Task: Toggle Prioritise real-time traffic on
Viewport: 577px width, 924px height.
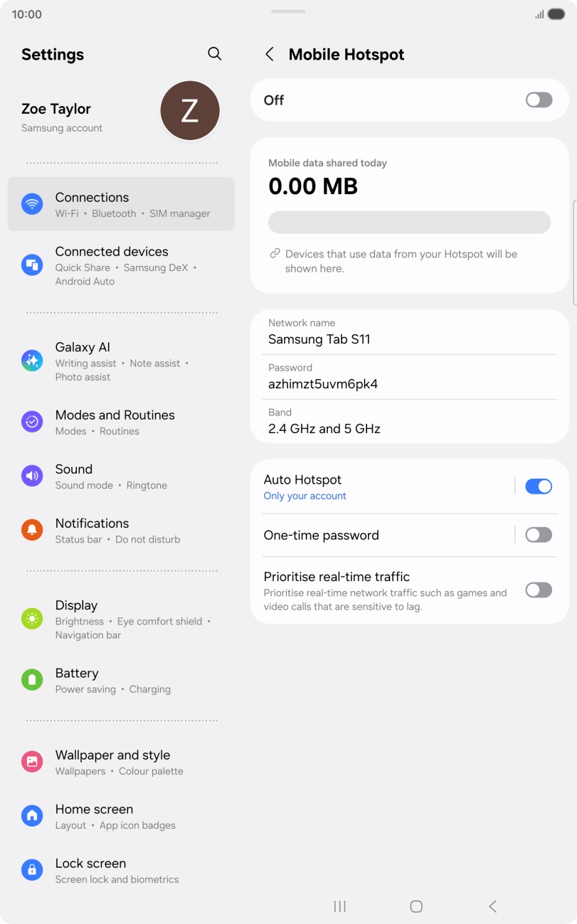Action: 539,590
